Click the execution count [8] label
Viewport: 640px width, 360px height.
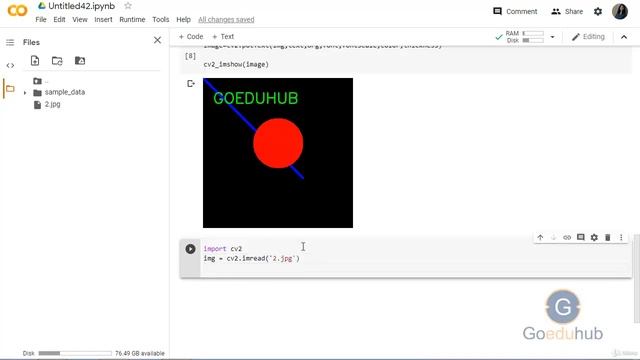[x=190, y=56]
